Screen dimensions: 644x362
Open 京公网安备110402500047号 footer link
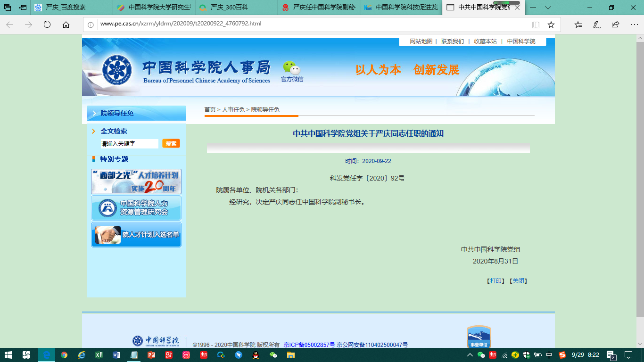click(x=372, y=345)
